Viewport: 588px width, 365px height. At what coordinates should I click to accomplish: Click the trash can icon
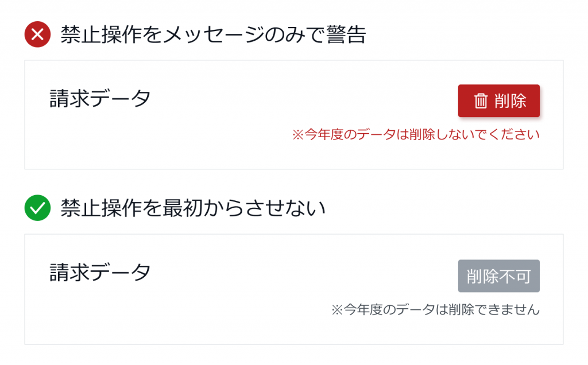pos(481,101)
